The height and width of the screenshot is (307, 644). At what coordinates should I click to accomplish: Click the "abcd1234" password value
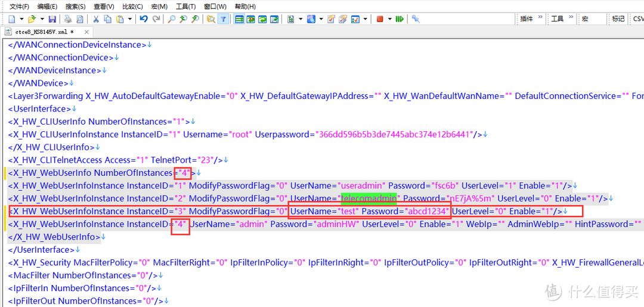coord(427,212)
